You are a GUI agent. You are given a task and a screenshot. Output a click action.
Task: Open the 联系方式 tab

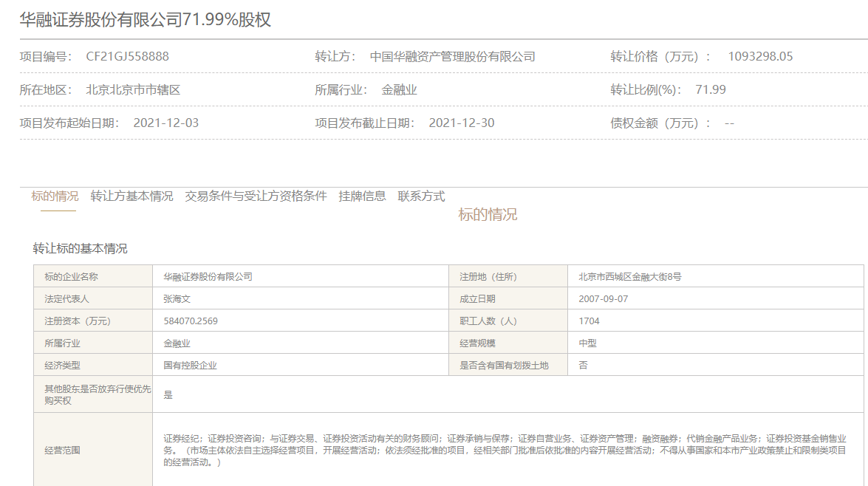point(421,196)
